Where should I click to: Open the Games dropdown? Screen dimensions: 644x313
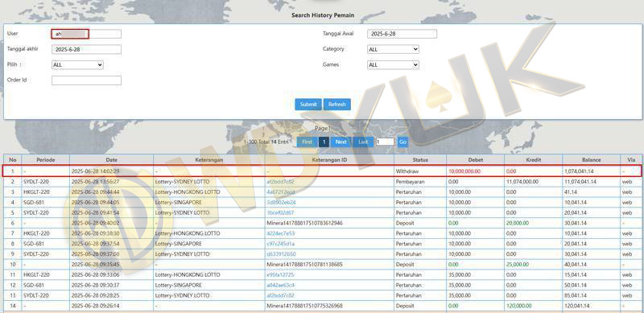point(393,65)
